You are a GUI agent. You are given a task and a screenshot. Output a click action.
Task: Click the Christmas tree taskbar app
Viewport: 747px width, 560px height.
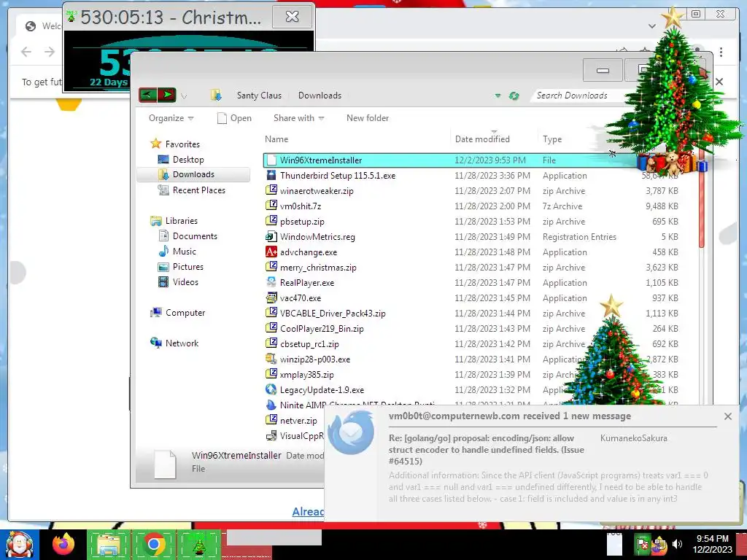click(198, 544)
